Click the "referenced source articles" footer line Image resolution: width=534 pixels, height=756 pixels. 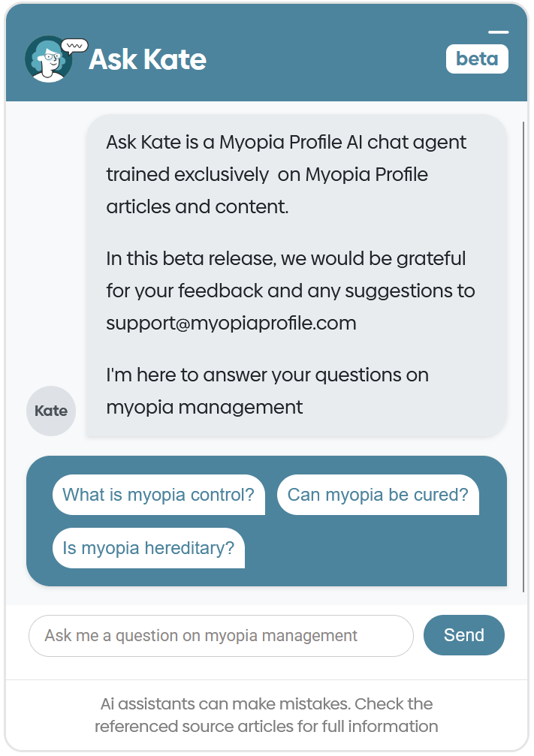point(267,726)
